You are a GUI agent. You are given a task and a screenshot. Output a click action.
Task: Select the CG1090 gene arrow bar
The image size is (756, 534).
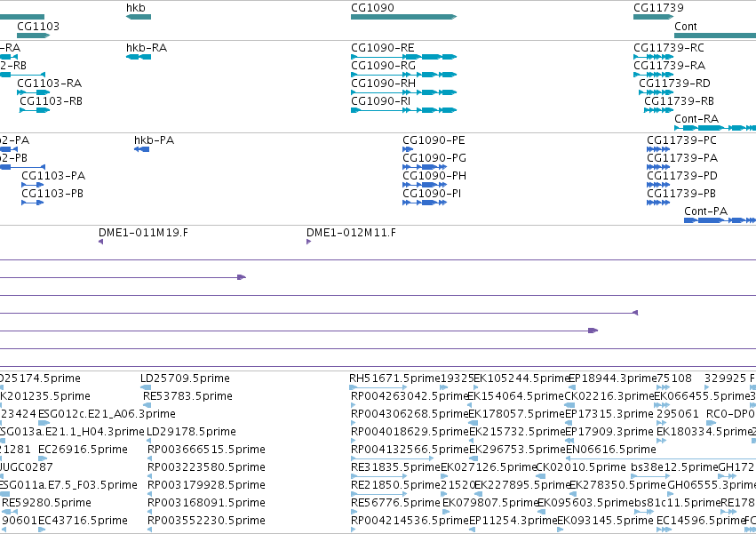coord(403,17)
